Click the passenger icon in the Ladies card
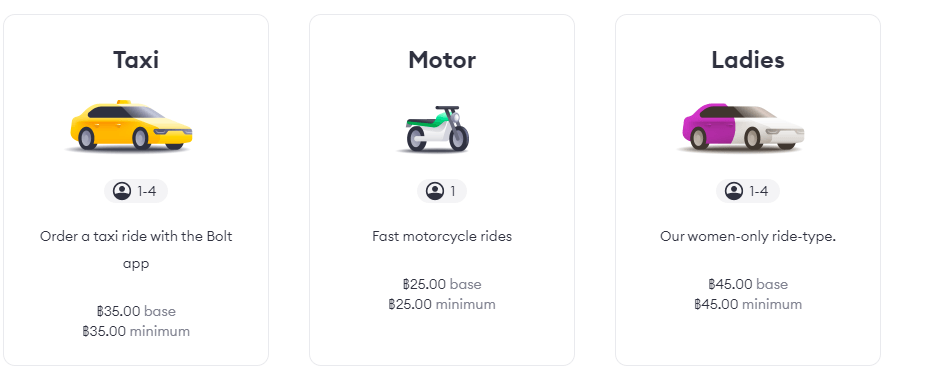 click(734, 191)
